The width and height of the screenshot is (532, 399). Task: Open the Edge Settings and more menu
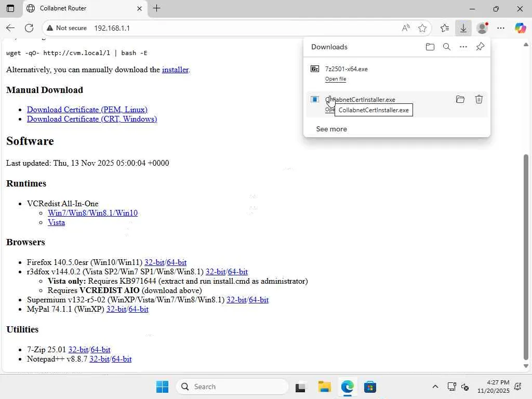pyautogui.click(x=501, y=28)
